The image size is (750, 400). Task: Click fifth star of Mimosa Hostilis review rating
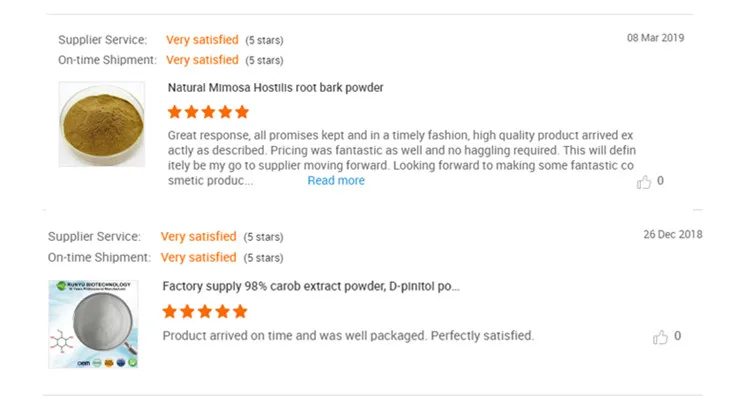coord(241,112)
